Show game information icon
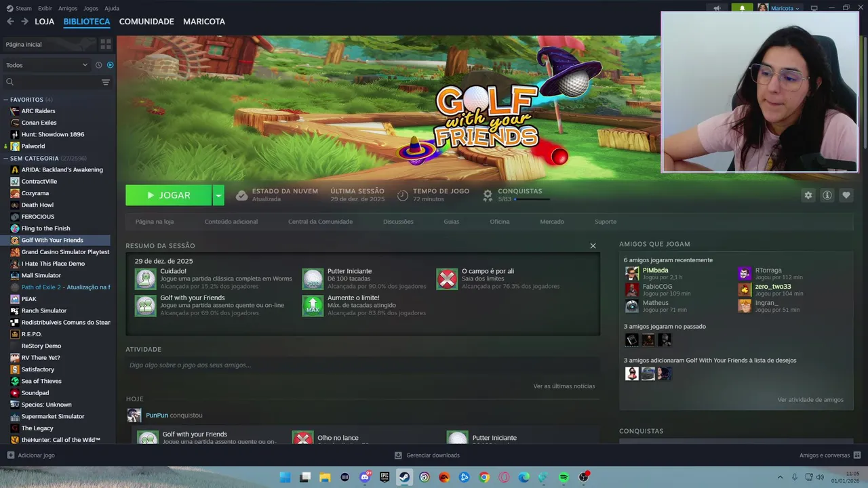The width and height of the screenshot is (868, 488). (827, 195)
